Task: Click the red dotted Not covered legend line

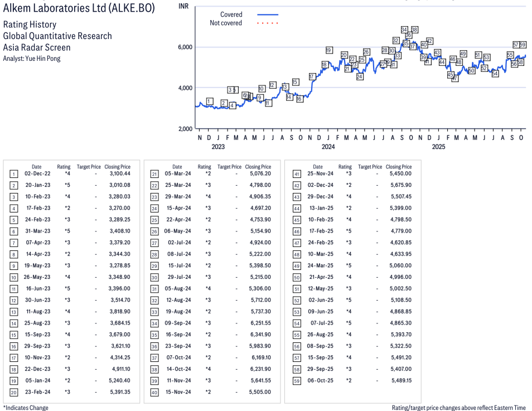Action: (267, 23)
